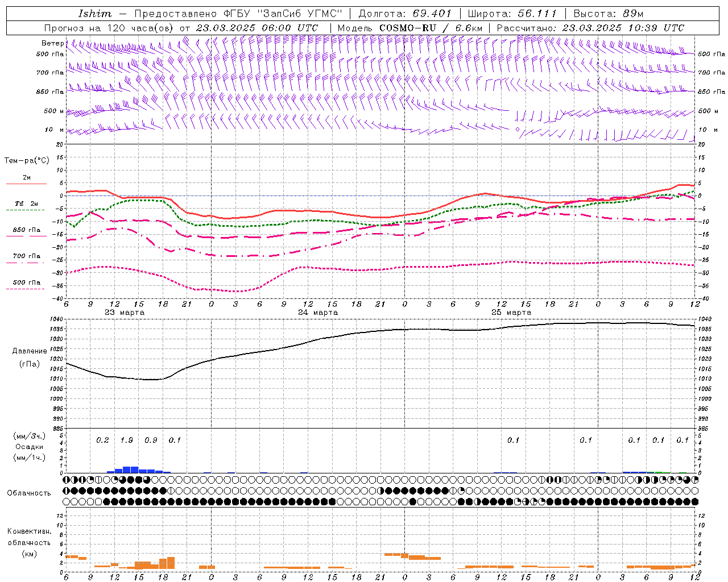
Task: Click the "Рассчитано: 23.03.2025 10:39 UTC" timestamp
Action: click(x=590, y=28)
